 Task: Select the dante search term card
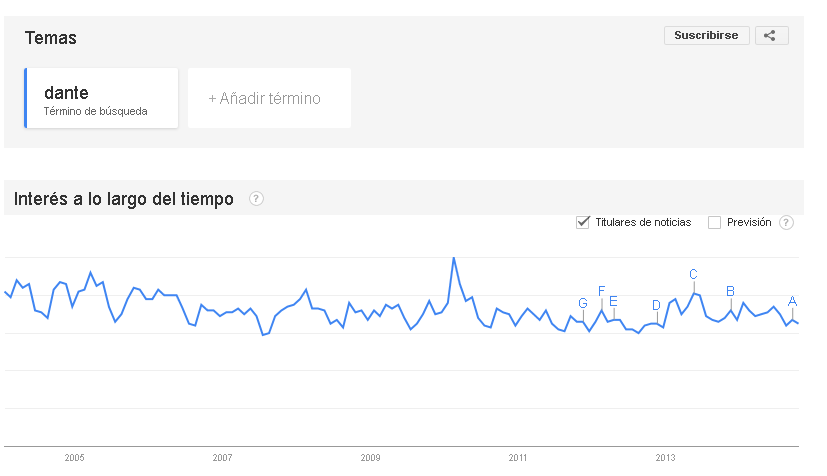[101, 98]
